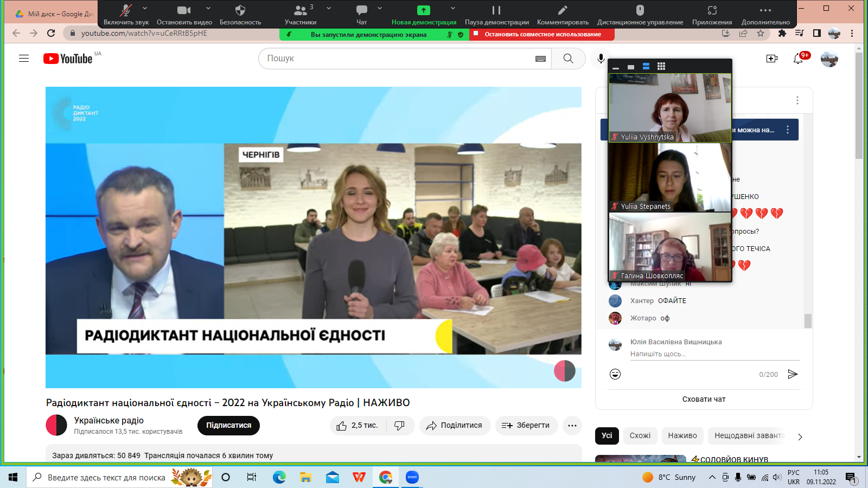
Task: Unmute microphone in Zoom toolbar
Action: [x=126, y=10]
